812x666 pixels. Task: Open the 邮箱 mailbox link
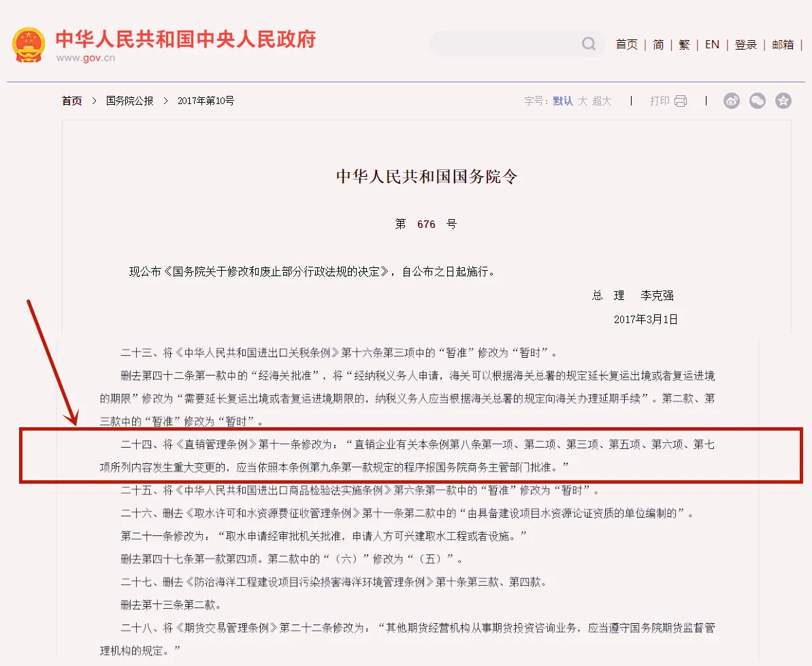[x=783, y=44]
